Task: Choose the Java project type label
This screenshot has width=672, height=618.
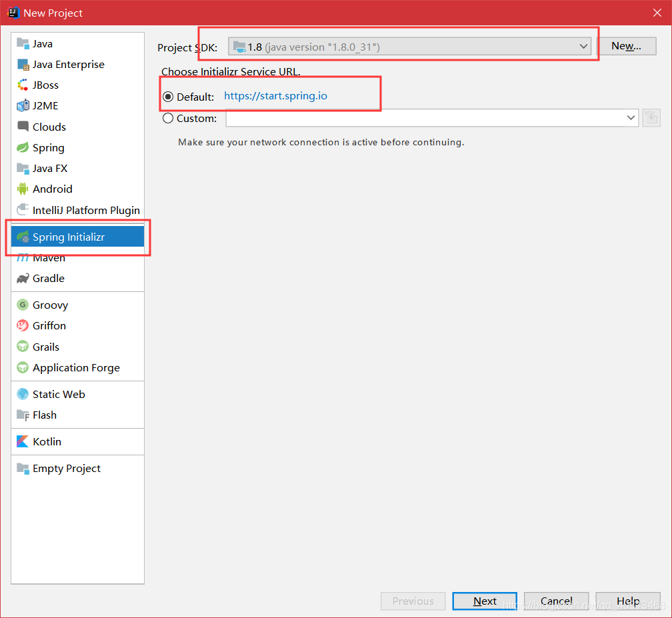Action: pos(43,44)
